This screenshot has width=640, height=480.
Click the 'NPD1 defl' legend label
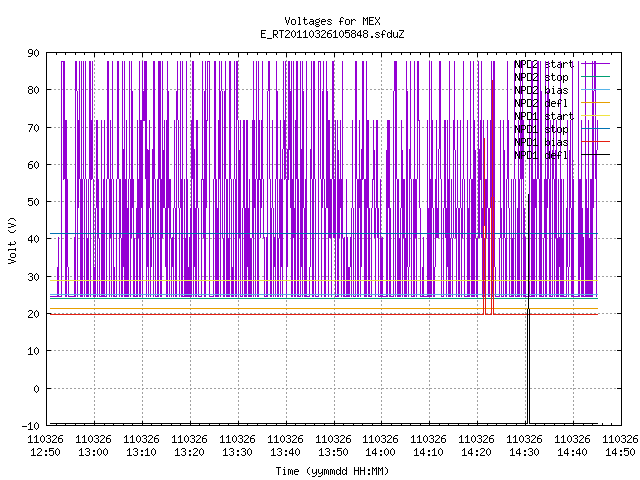point(541,155)
